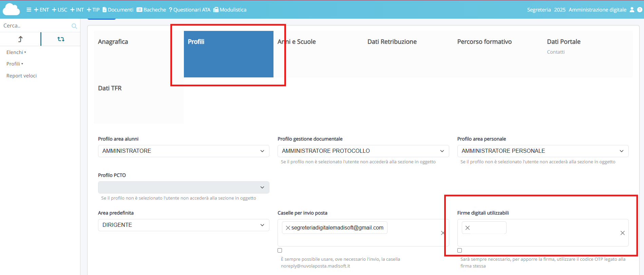Screen dimensions: 644x275
Task: Open Profilo gestione documentale dropdown
Action: point(363,151)
